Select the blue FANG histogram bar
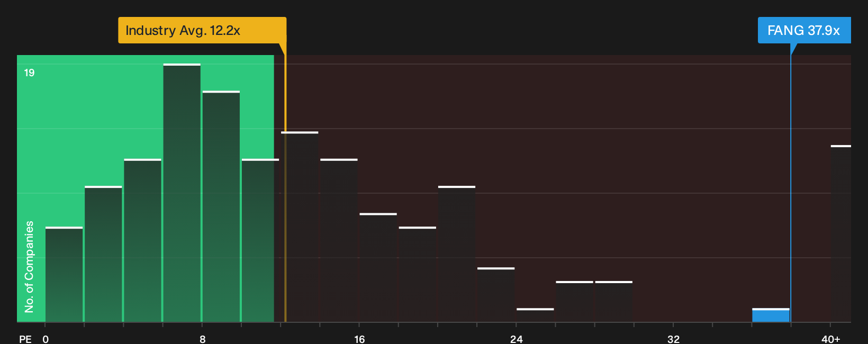Viewport: 868px width, 344px height. point(771,315)
